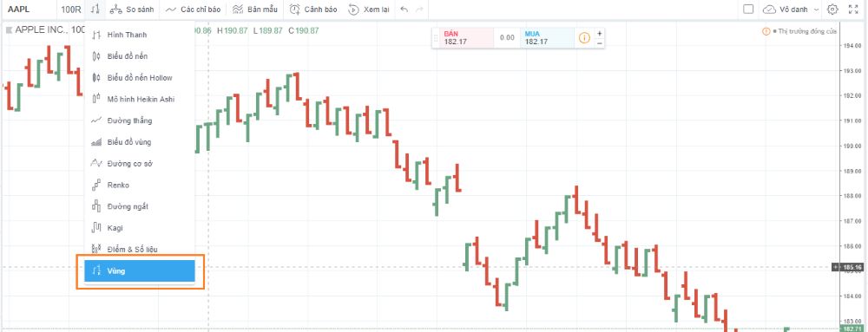This screenshot has height=332, width=868.
Task: Collapse the APPLE INC. legend arrow
Action: coord(9,30)
